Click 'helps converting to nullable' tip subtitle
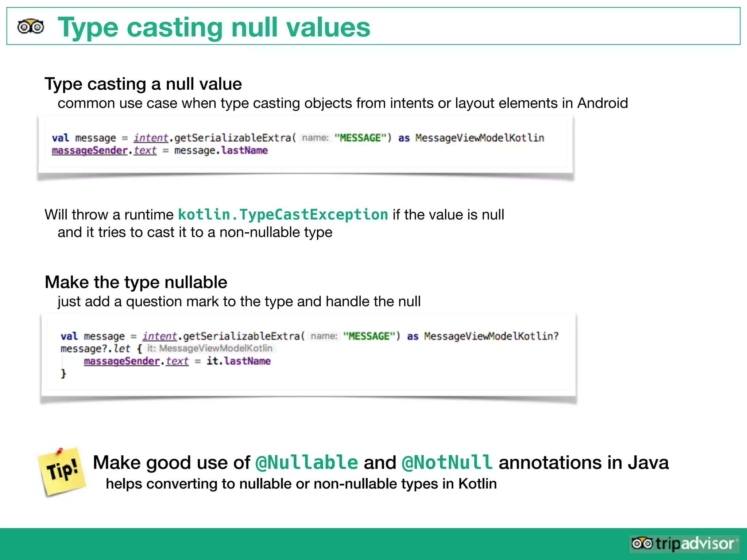Viewport: 747px width, 560px height. (x=301, y=483)
